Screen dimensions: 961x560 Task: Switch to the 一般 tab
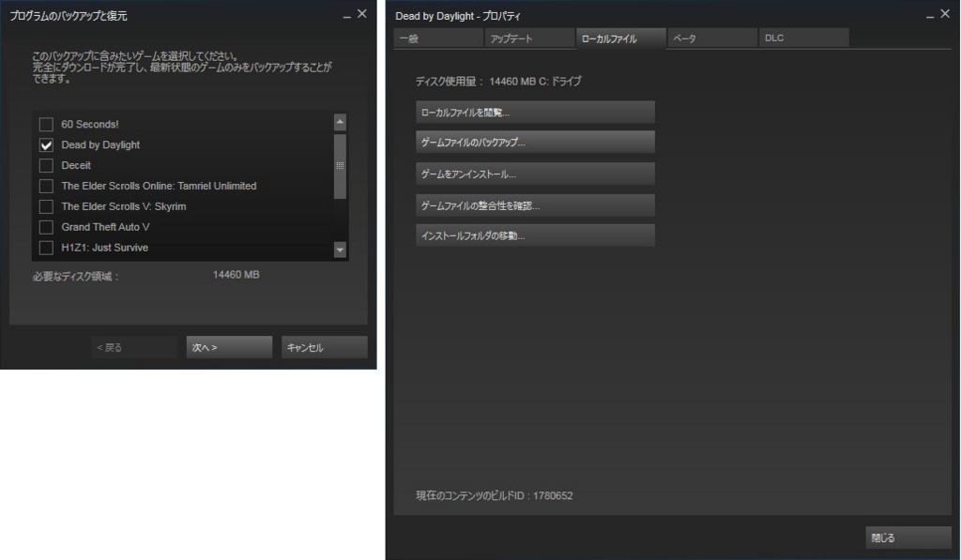(438, 38)
